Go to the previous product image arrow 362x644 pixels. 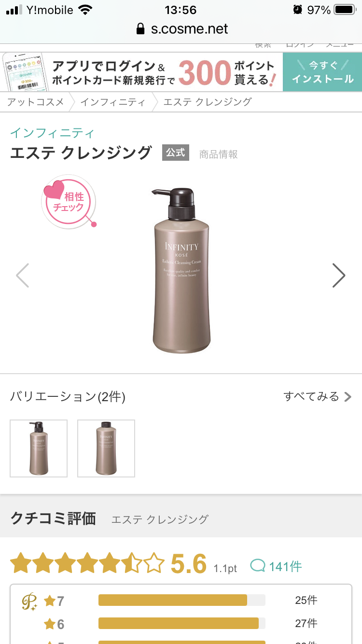point(23,276)
